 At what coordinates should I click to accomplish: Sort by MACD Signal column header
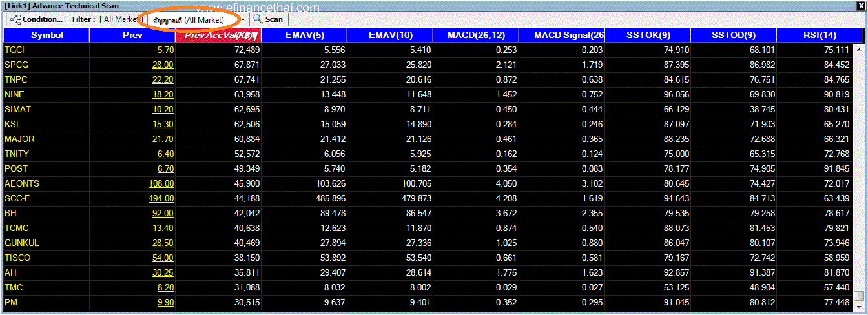562,35
